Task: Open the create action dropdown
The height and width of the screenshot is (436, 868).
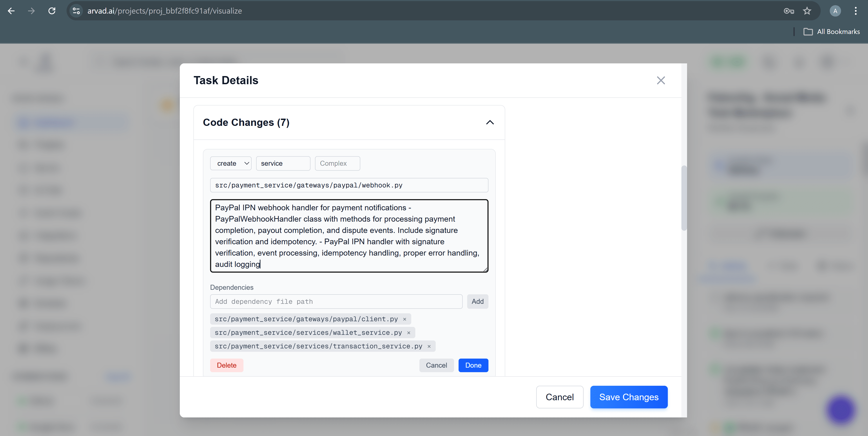Action: (x=231, y=163)
